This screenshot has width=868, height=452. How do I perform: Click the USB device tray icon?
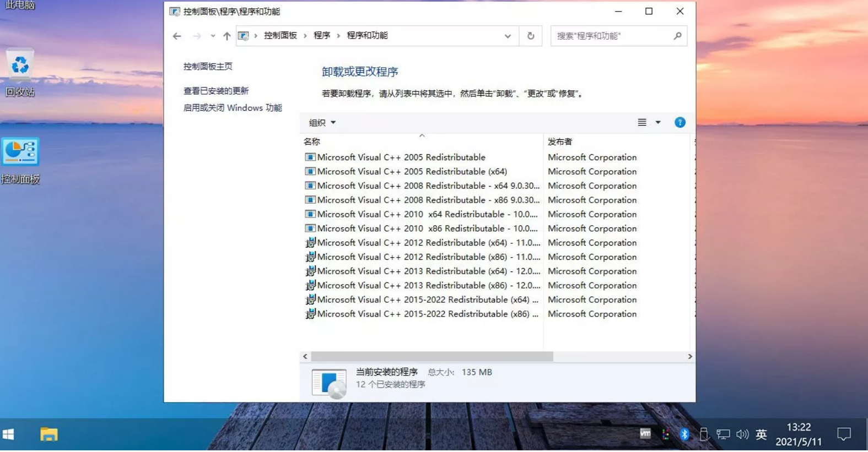[704, 435]
